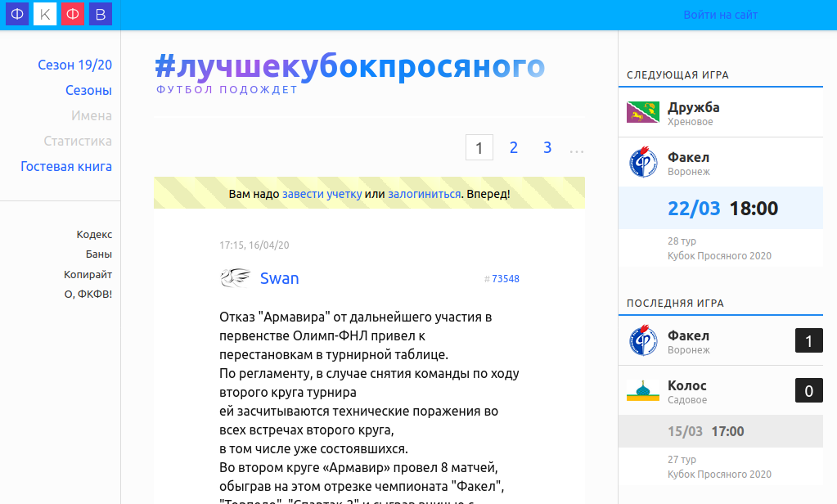Open post number 73548 permalink
This screenshot has height=504, width=837.
click(x=505, y=279)
